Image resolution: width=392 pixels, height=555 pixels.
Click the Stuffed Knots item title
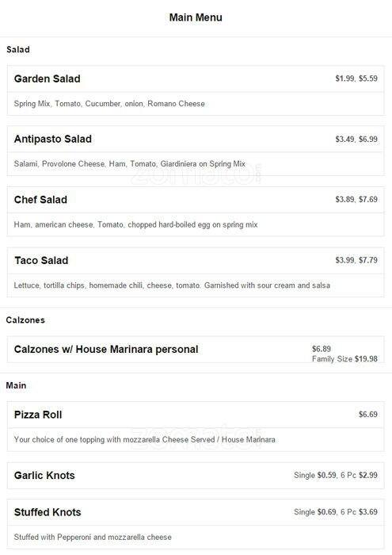click(x=48, y=512)
